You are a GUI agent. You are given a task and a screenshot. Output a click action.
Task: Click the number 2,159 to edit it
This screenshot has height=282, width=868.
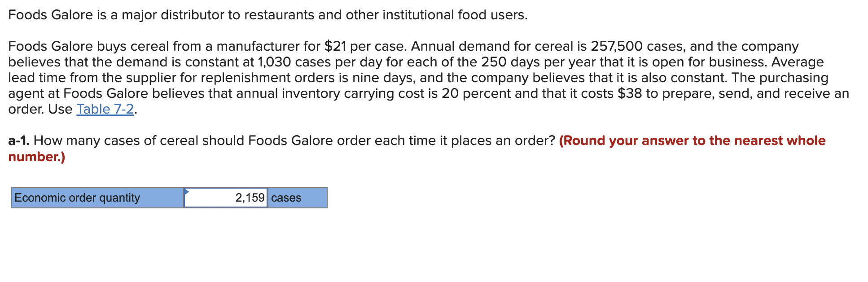250,198
